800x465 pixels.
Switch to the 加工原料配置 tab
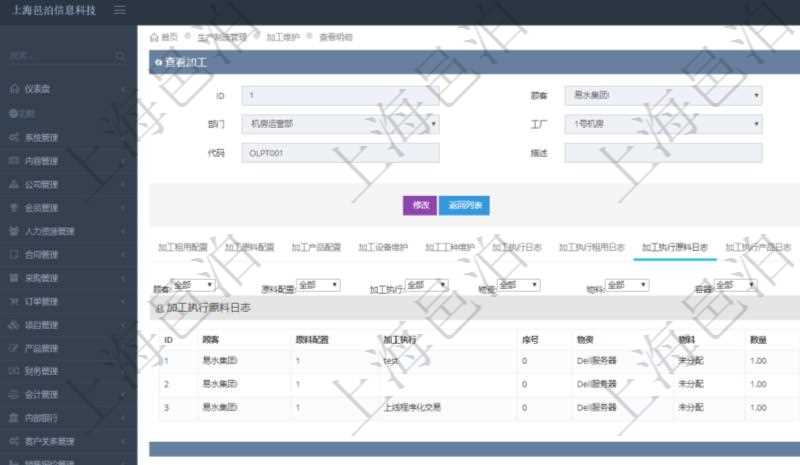click(x=249, y=247)
